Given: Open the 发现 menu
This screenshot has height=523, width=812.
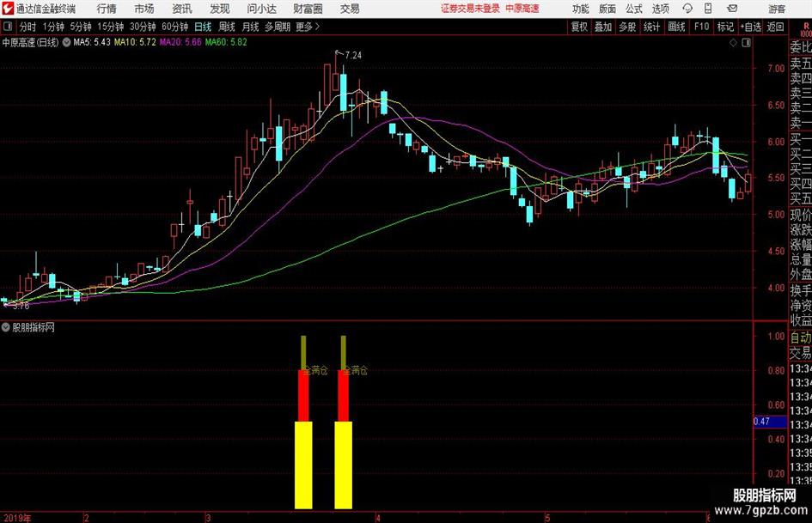Looking at the screenshot, I should [220, 9].
